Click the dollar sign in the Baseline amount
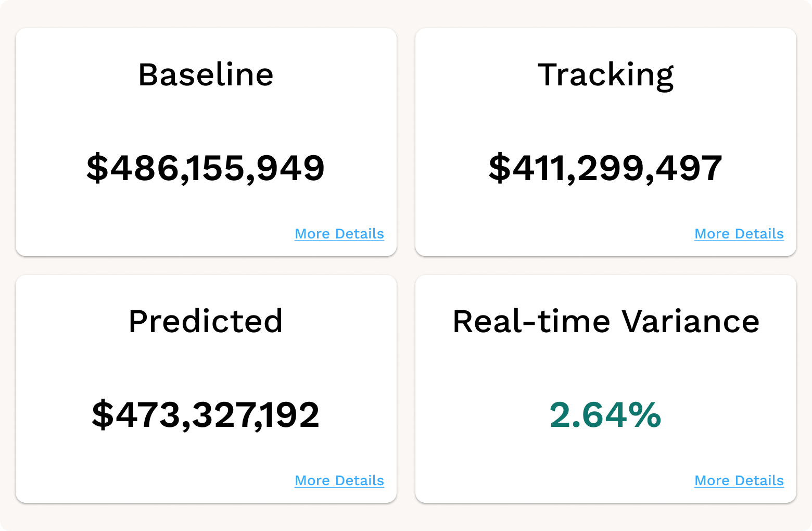812x531 pixels. (97, 168)
